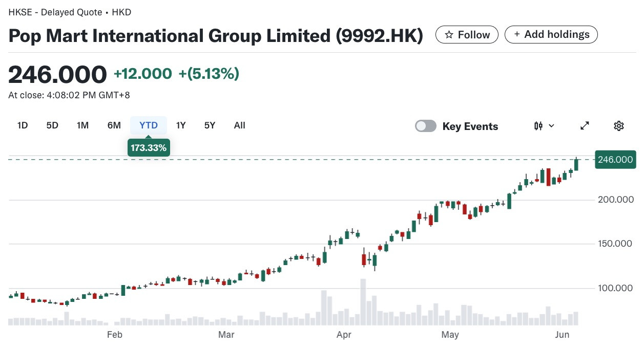Show the All time range
The image size is (644, 349).
(x=240, y=125)
